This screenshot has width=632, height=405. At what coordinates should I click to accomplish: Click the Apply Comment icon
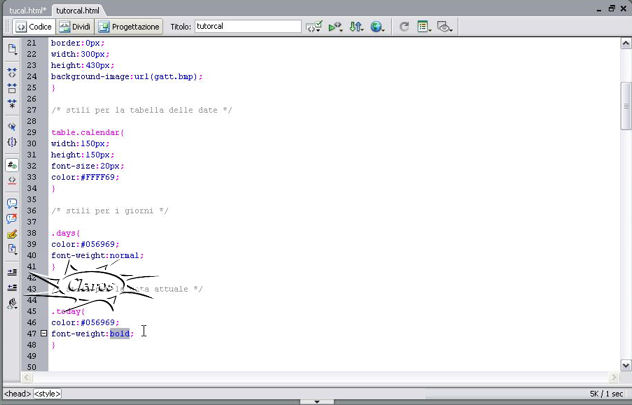(12, 204)
